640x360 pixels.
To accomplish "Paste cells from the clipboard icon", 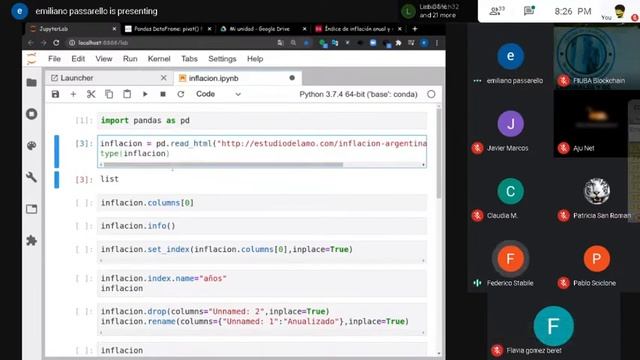I will click(x=127, y=94).
